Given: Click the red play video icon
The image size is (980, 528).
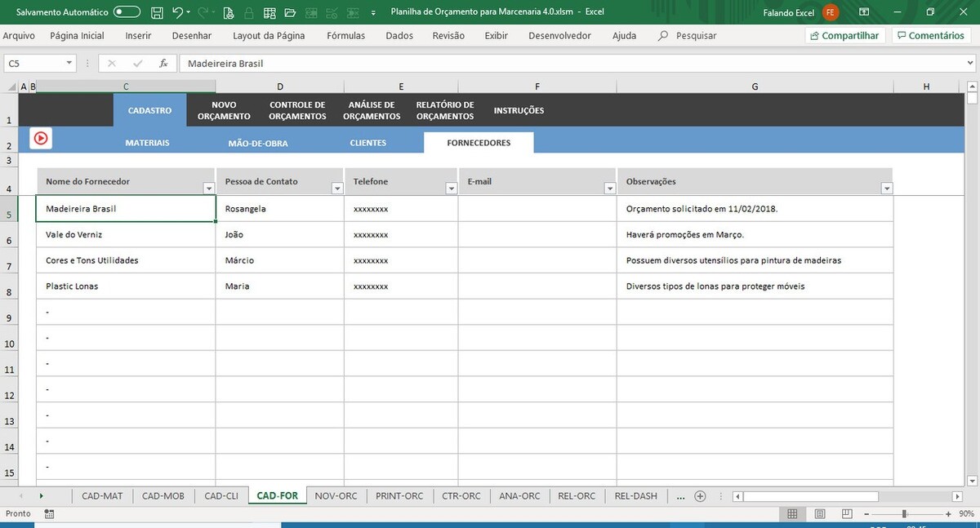Looking at the screenshot, I should [40, 139].
